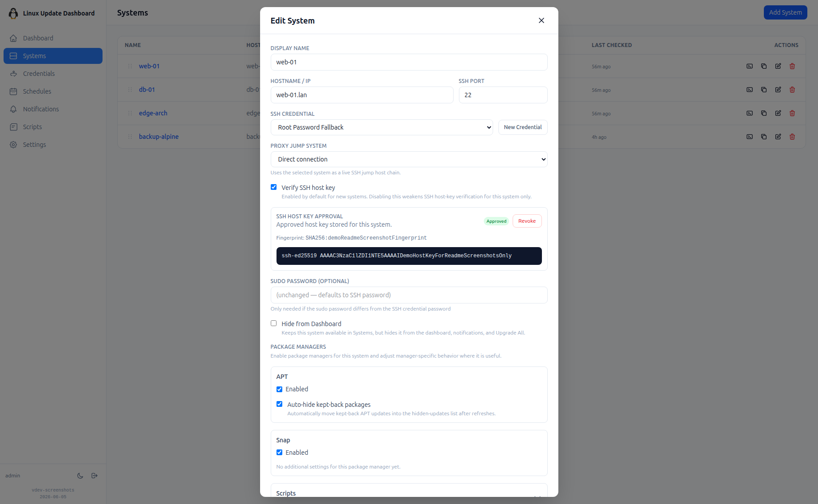Image resolution: width=818 pixels, height=504 pixels.
Task: Click the Add System button
Action: [785, 12]
